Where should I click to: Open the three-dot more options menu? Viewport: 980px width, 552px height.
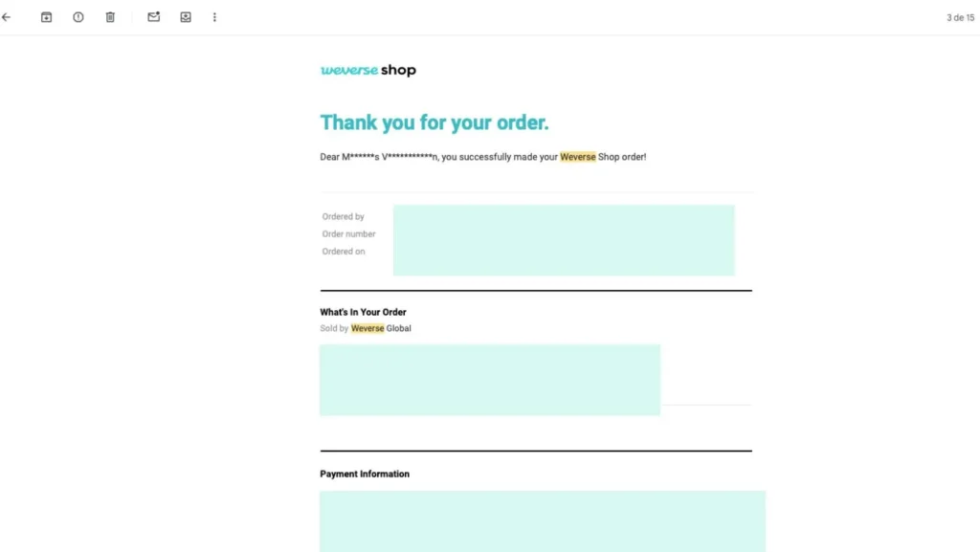[x=214, y=17]
